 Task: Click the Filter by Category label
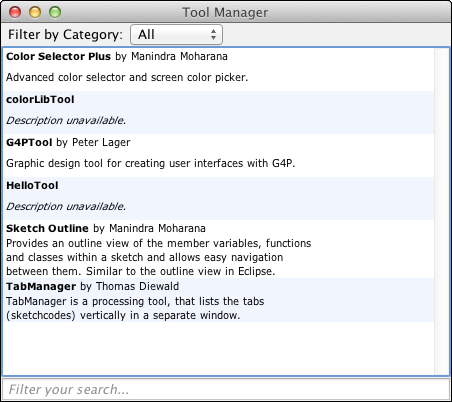(x=65, y=35)
